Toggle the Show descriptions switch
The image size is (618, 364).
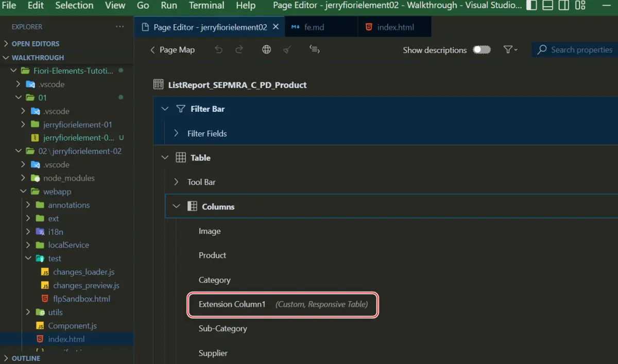(482, 50)
